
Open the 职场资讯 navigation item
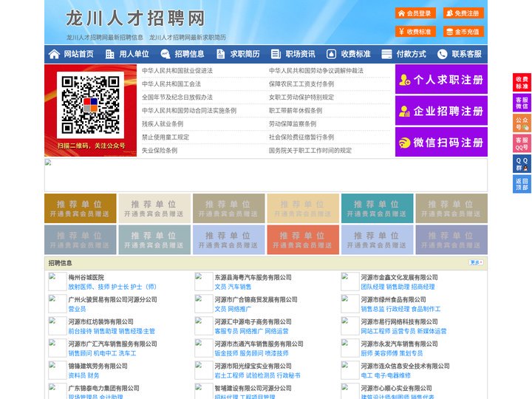pos(300,54)
